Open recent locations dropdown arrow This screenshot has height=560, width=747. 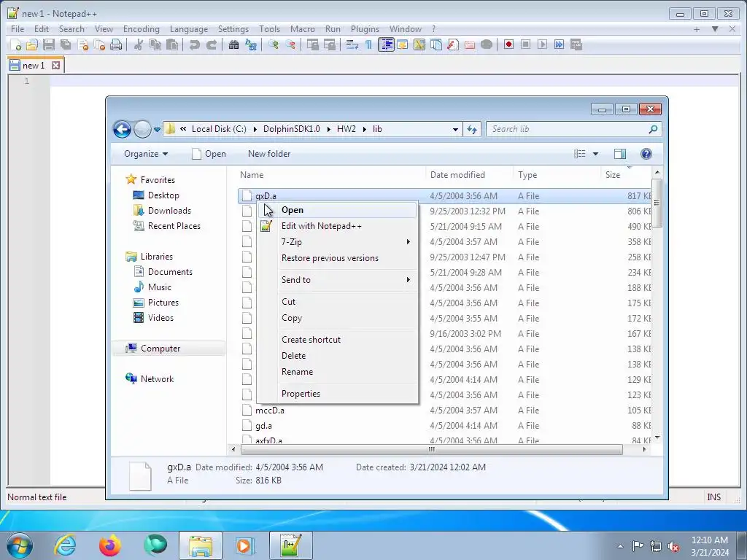coord(157,130)
